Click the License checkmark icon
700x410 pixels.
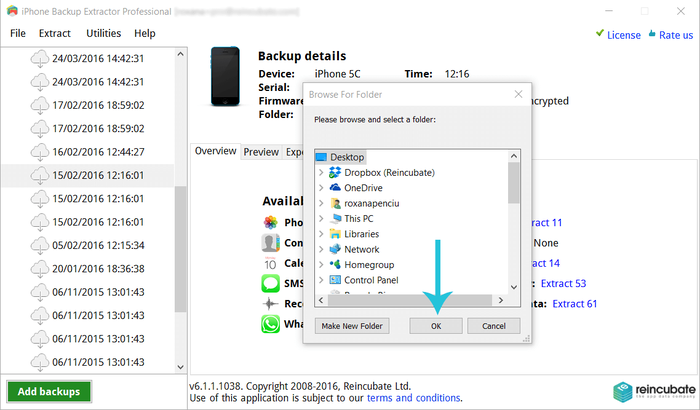tap(600, 33)
